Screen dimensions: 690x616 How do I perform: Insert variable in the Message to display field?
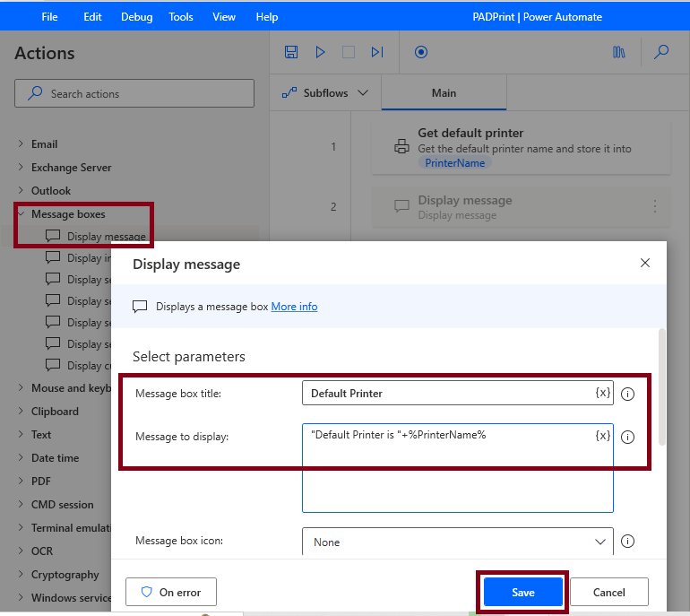click(x=602, y=435)
